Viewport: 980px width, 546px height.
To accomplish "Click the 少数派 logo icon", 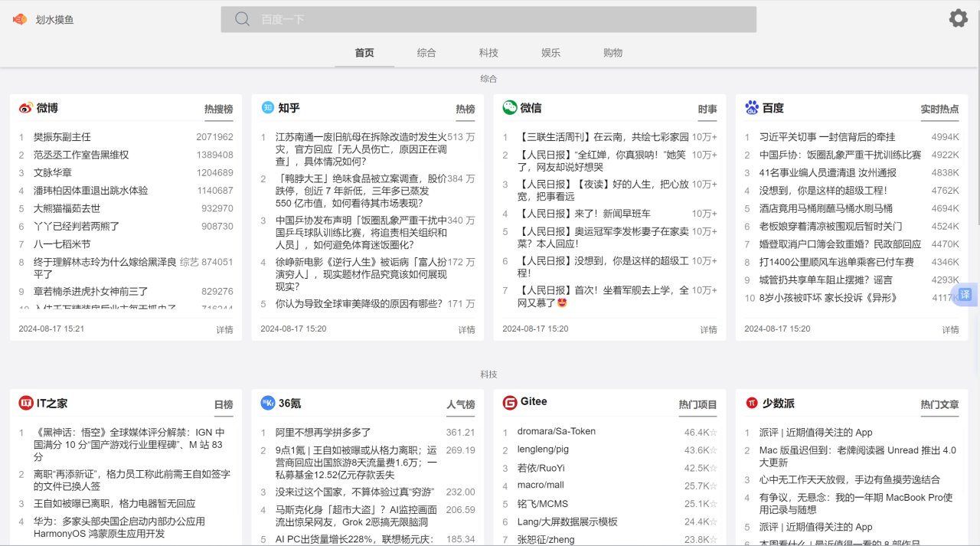I will [751, 403].
